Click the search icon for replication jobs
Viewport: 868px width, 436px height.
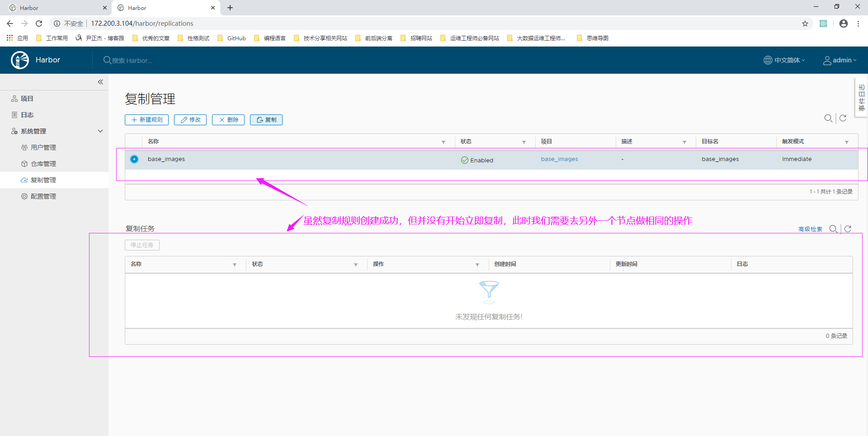coord(833,229)
